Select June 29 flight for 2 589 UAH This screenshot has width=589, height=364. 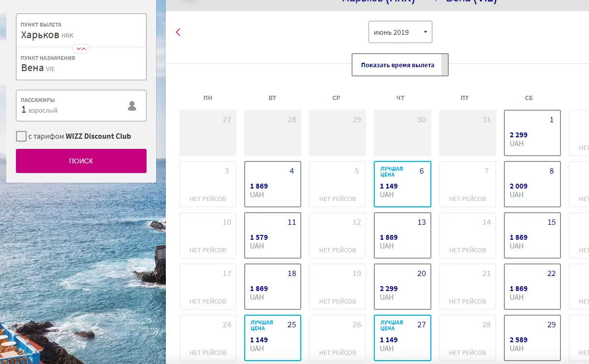pyautogui.click(x=532, y=338)
